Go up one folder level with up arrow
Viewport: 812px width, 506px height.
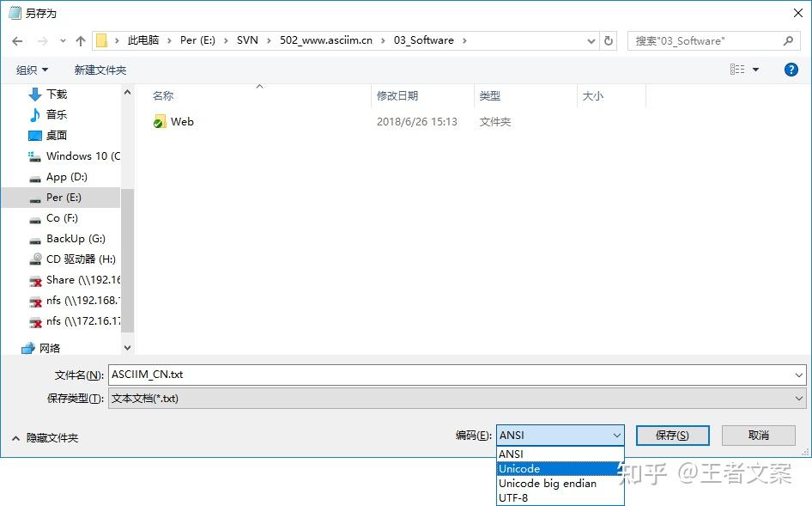81,40
